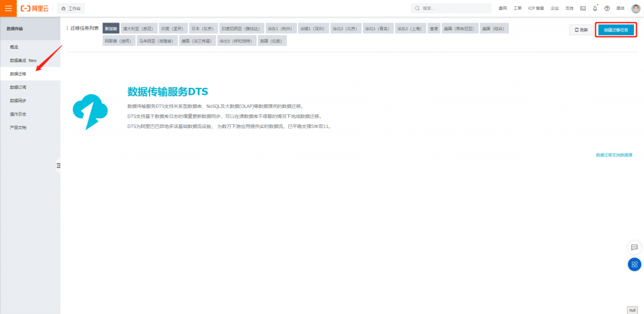Viewport: 644px width, 314px height.
Task: Click 创建迁移任务 create migration task
Action: [x=616, y=30]
